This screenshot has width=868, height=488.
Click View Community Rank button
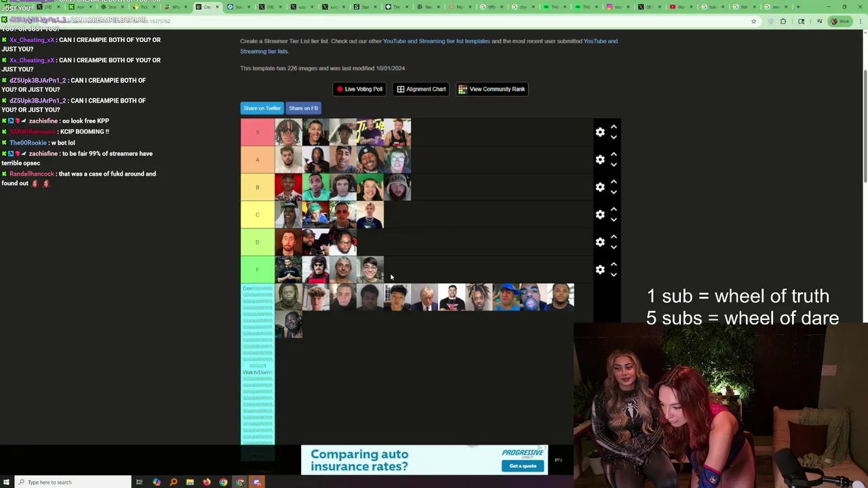coord(492,89)
